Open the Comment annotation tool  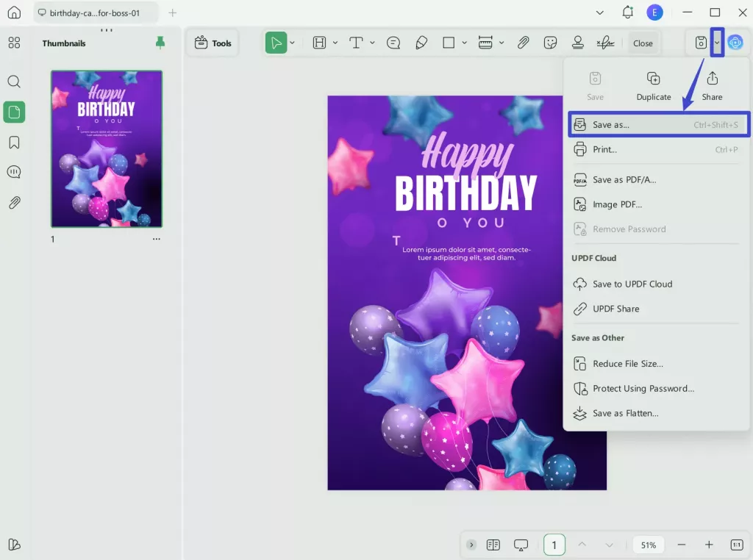[393, 43]
